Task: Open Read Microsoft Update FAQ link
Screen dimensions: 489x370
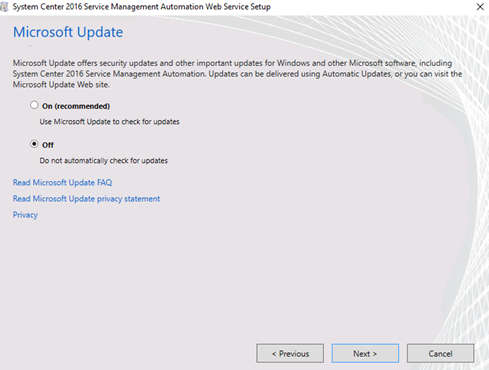Action: 62,182
